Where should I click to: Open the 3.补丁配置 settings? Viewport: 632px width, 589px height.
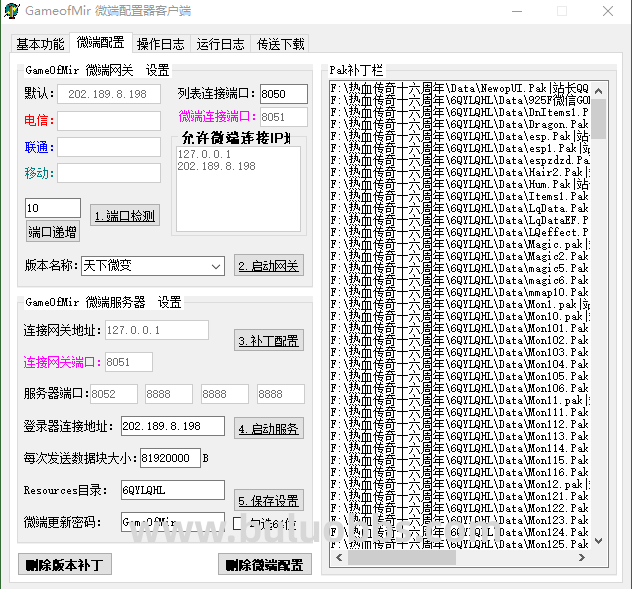[269, 340]
